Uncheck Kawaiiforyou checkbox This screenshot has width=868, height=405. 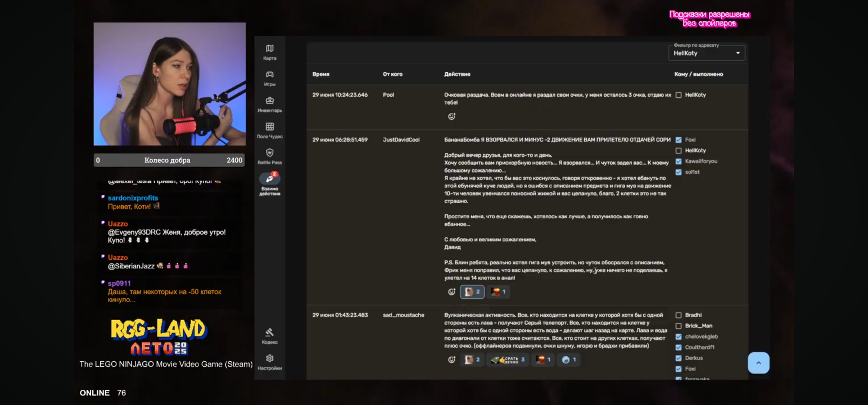click(678, 161)
